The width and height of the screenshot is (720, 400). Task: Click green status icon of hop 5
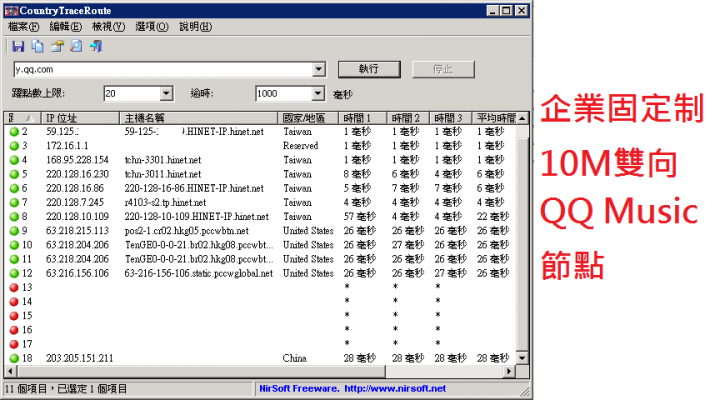14,175
